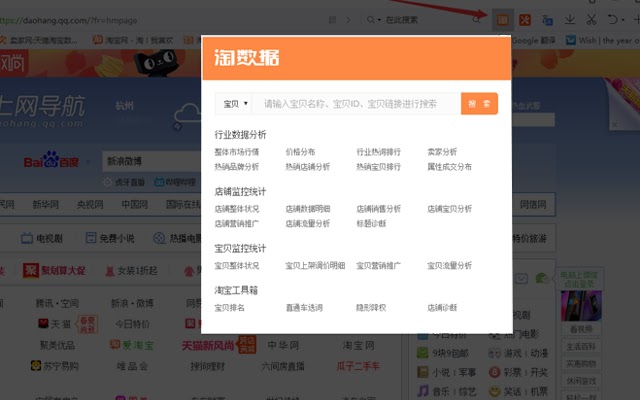Open 店铺营销推广 link
640x400 pixels.
[x=237, y=223]
